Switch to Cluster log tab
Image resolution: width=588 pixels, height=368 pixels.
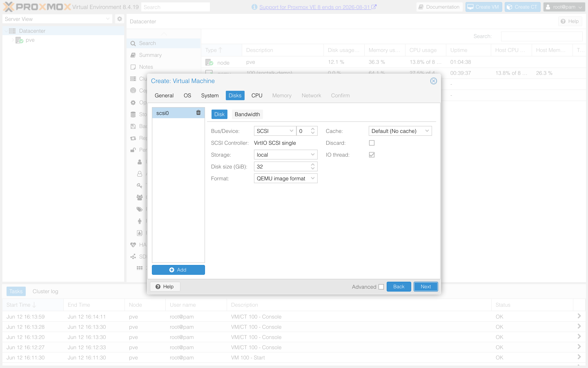point(45,291)
